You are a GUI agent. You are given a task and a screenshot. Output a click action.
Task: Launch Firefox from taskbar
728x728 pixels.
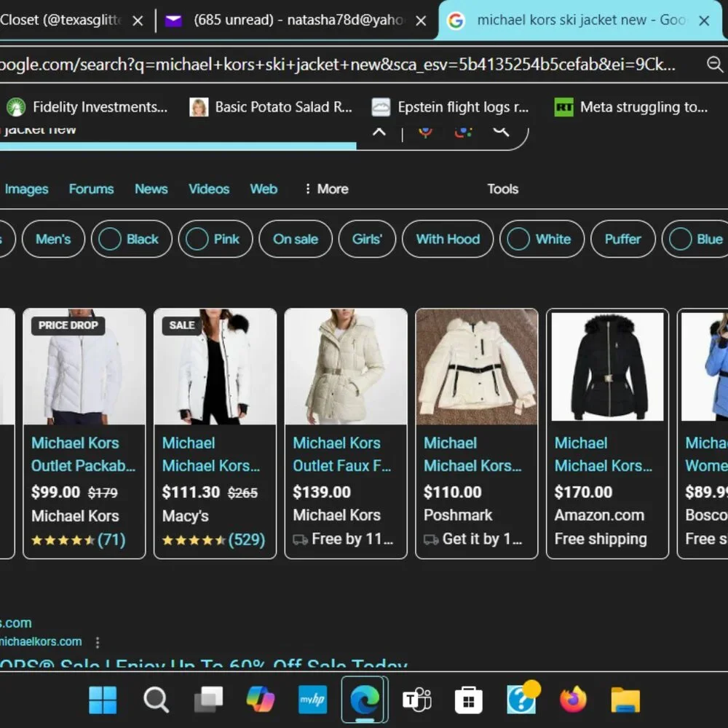(x=574, y=699)
